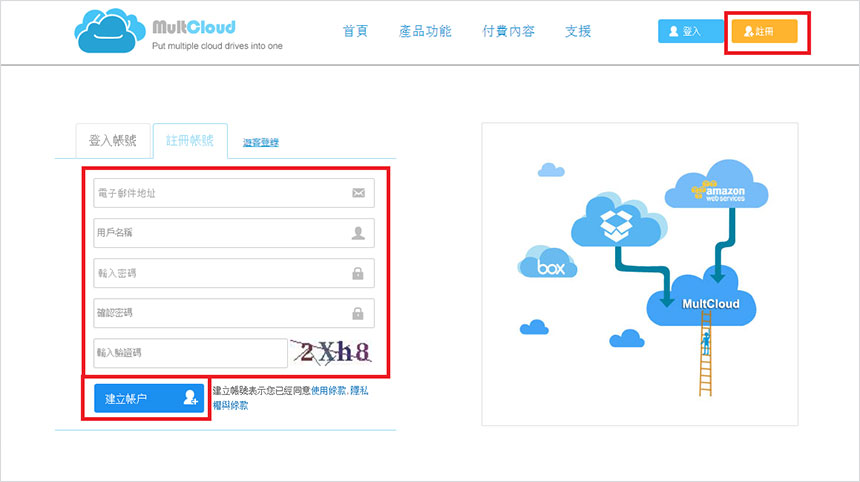860x482 pixels.
Task: Focus the 用戶名稱 username field
Action: 234,233
